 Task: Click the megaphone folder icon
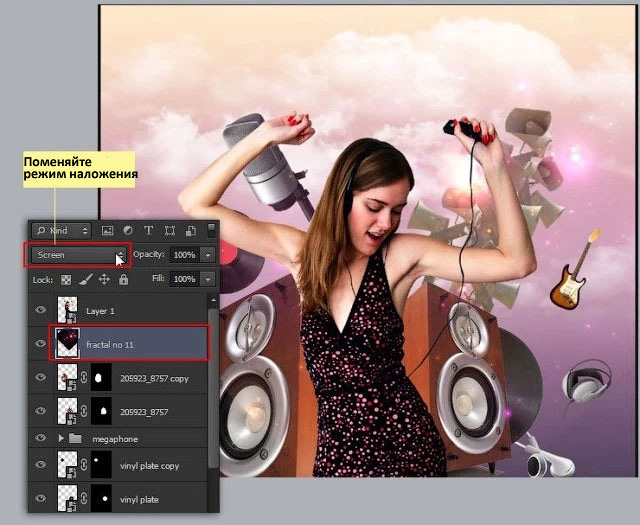pos(75,438)
